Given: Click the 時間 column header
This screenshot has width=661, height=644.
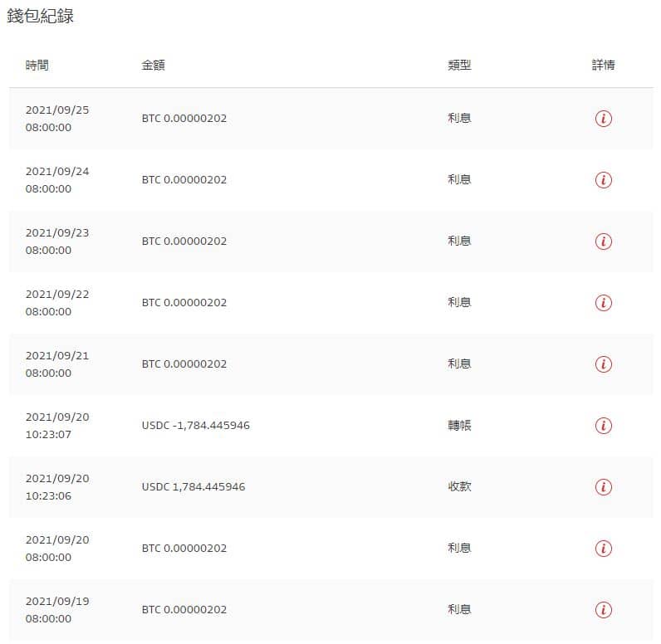Looking at the screenshot, I should coord(37,65).
